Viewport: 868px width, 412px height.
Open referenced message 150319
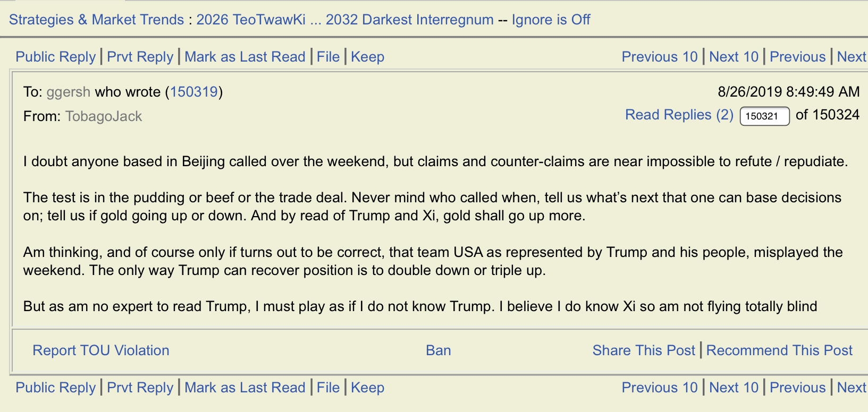tap(193, 92)
